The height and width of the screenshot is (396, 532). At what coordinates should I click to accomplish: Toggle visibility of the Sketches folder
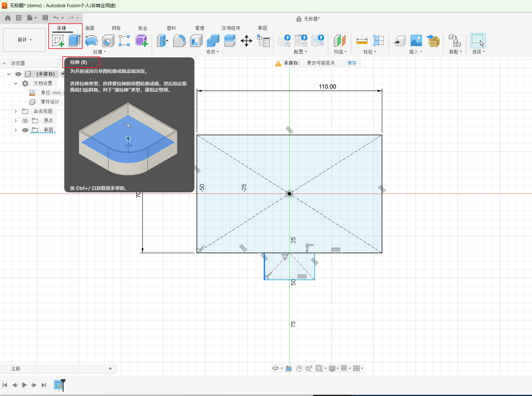point(25,130)
